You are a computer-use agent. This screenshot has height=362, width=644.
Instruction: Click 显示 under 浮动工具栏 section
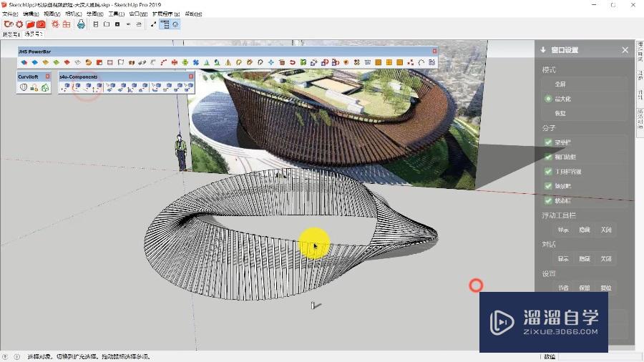pos(563,230)
